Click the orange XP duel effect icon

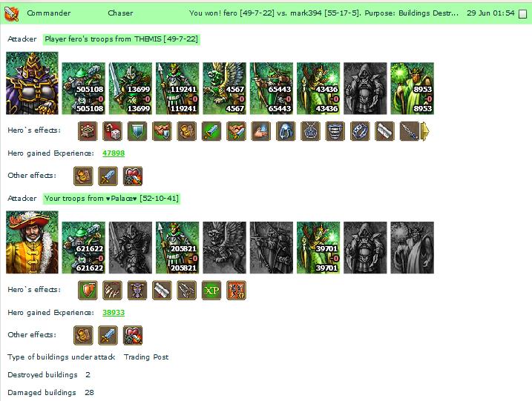236,291
